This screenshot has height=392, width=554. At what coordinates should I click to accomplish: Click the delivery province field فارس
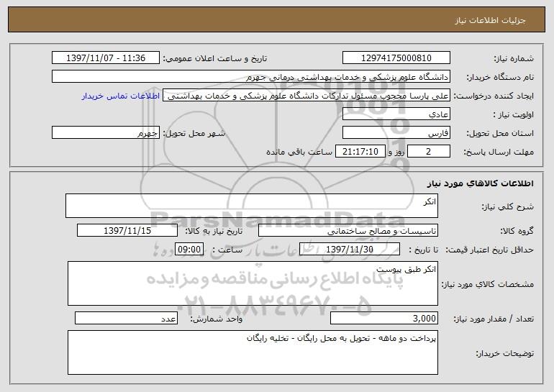click(396, 133)
